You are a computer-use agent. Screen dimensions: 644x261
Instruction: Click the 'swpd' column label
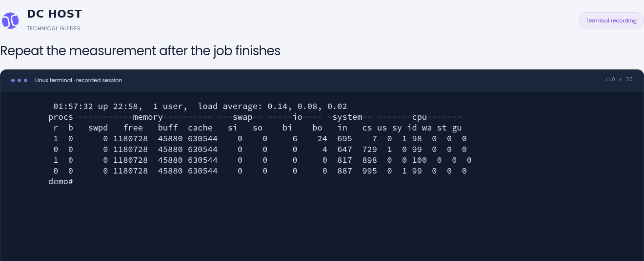point(98,128)
